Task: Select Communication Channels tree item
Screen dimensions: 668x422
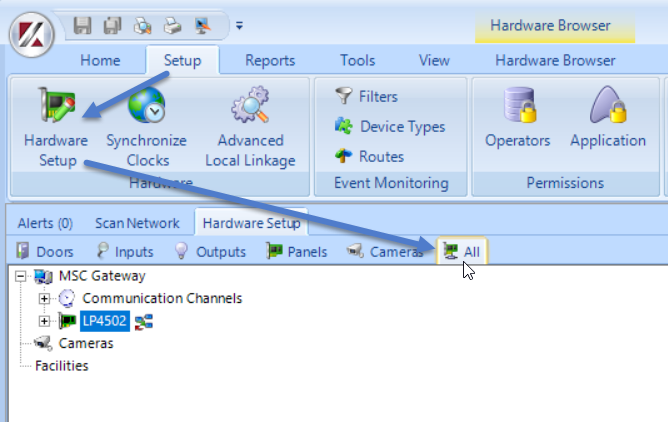Action: tap(162, 298)
